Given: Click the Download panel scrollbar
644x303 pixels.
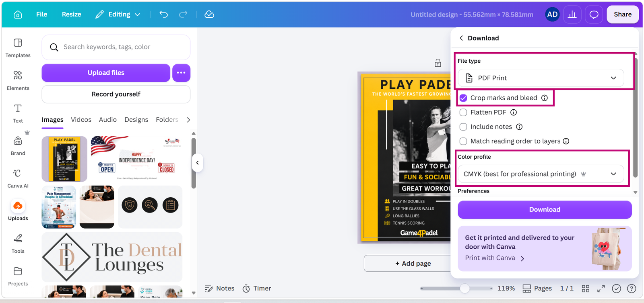Looking at the screenshot, I should [635, 117].
